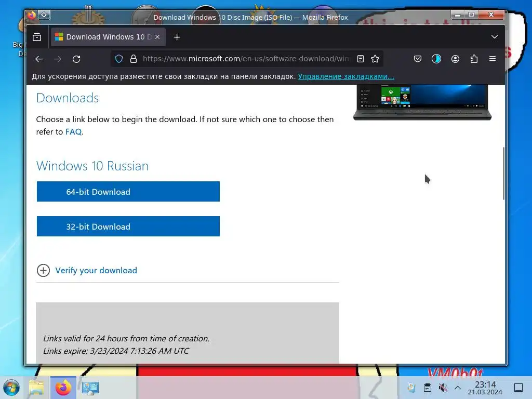Viewport: 532px width, 399px height.
Task: List all tabs dropdown arrow
Action: 495,37
